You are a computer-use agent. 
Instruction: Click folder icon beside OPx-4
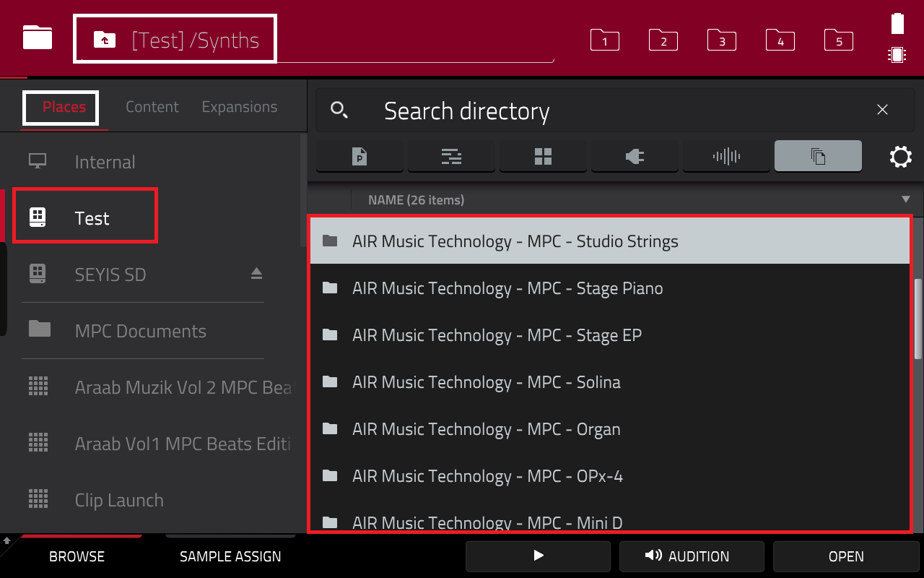point(330,475)
